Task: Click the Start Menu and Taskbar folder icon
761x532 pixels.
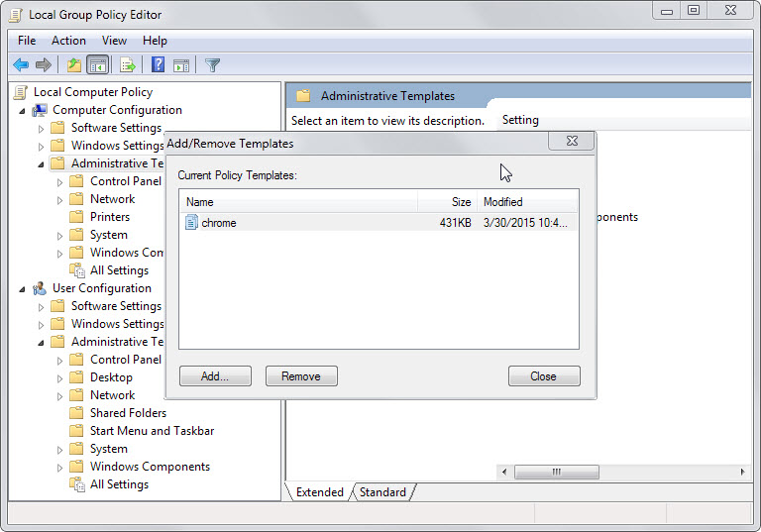Action: click(76, 431)
